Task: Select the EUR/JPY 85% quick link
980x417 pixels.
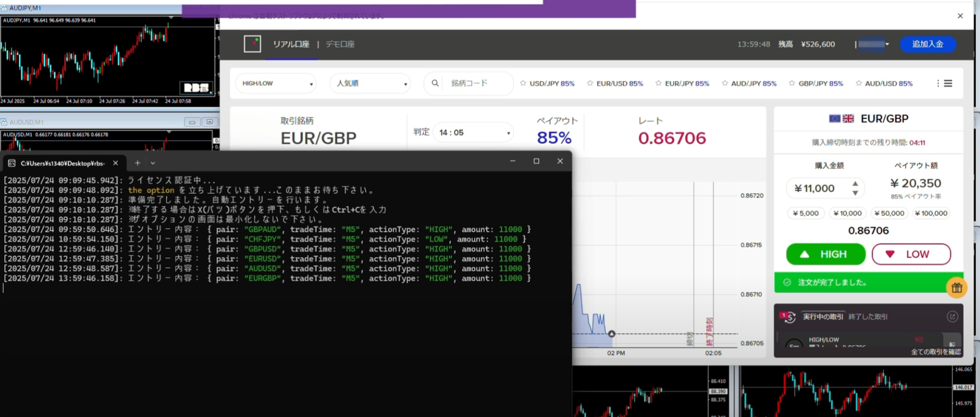Action: [687, 83]
